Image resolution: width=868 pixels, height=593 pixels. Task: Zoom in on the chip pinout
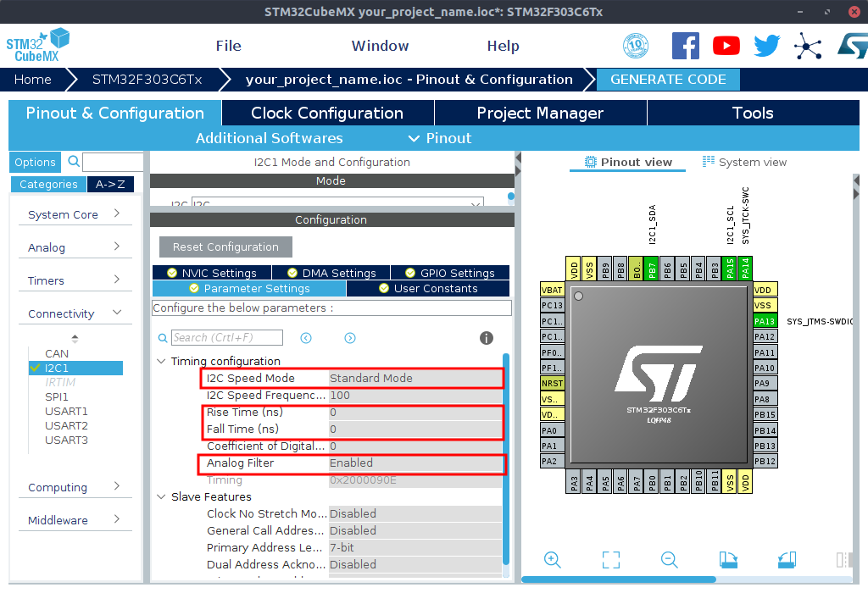point(553,559)
